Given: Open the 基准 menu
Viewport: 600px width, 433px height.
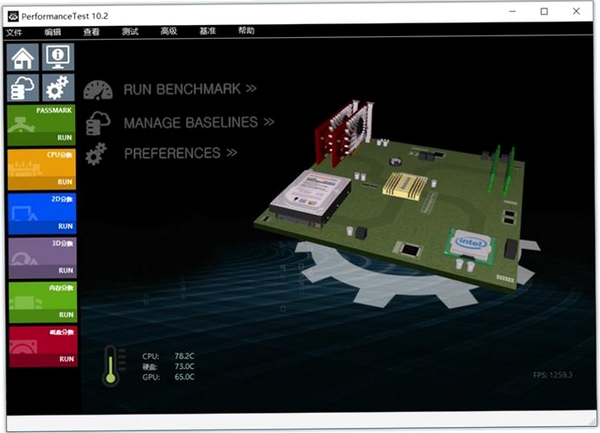Looking at the screenshot, I should (x=207, y=31).
